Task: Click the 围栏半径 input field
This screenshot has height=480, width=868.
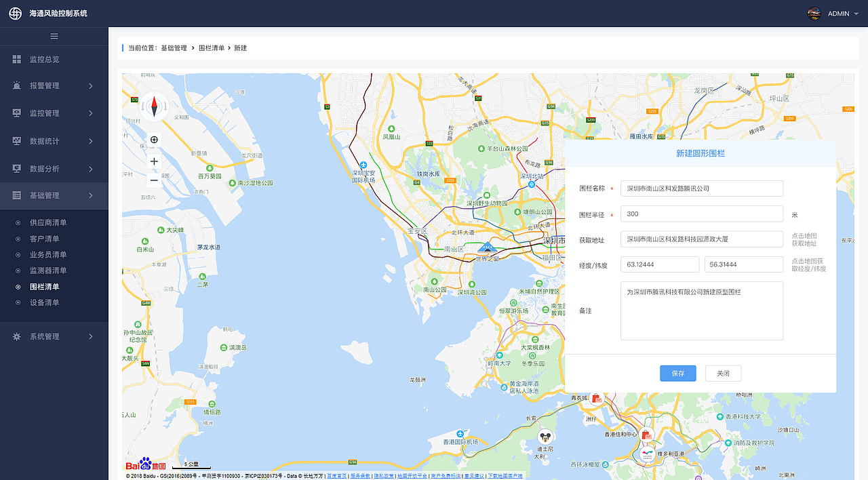Action: click(702, 214)
